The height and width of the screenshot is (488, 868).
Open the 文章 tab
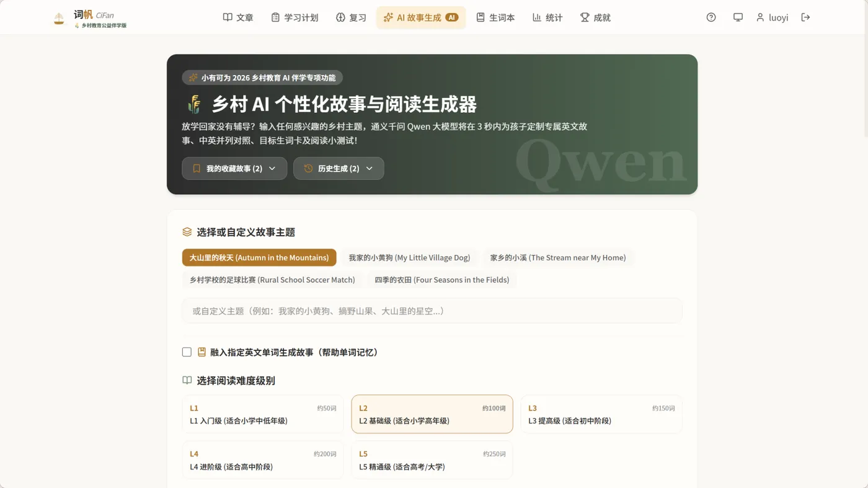pos(238,17)
